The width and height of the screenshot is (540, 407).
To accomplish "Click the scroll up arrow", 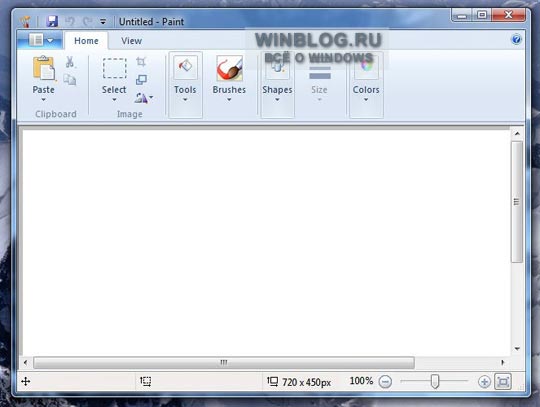I will coord(517,133).
